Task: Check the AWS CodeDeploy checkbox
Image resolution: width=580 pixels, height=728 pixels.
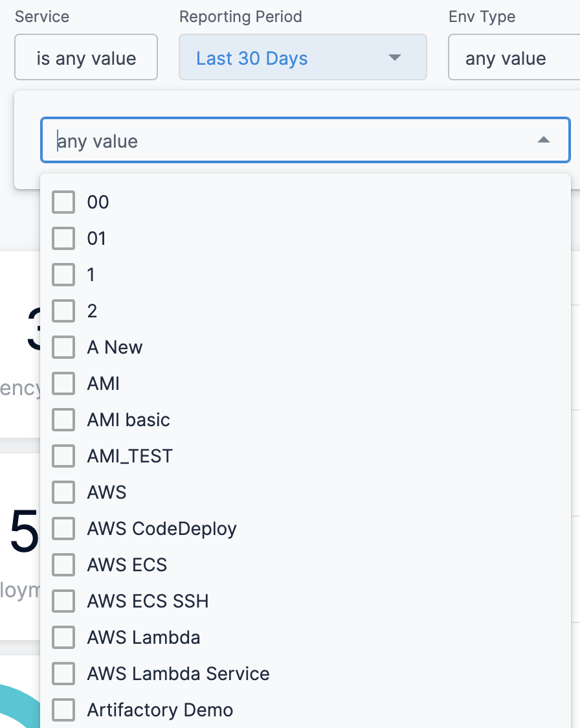Action: [x=63, y=529]
